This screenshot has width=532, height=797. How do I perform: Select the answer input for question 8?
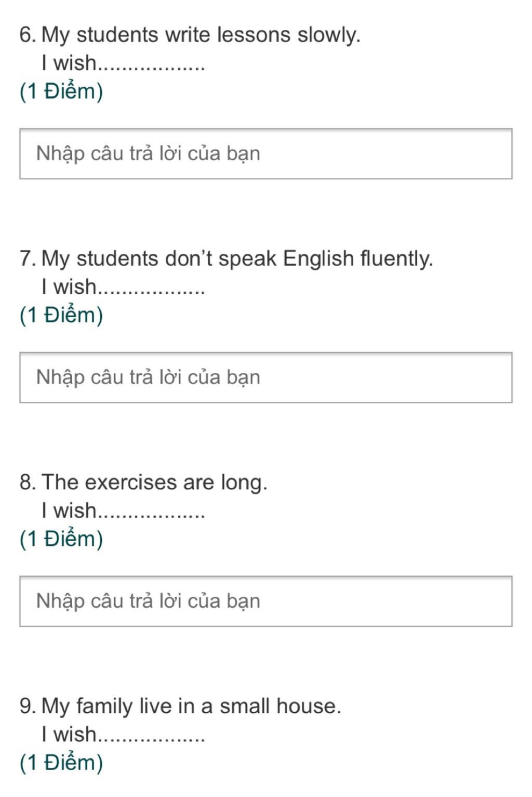pos(266,601)
